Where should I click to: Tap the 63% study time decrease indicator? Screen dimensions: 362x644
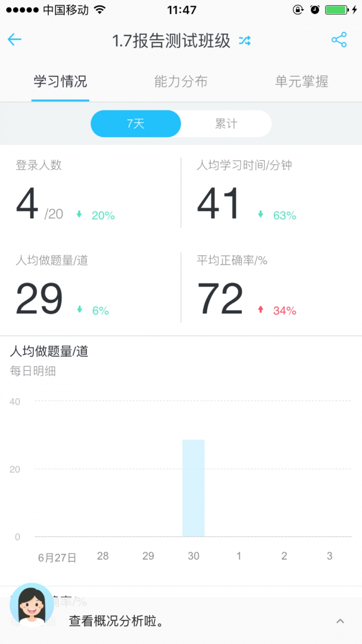(277, 215)
